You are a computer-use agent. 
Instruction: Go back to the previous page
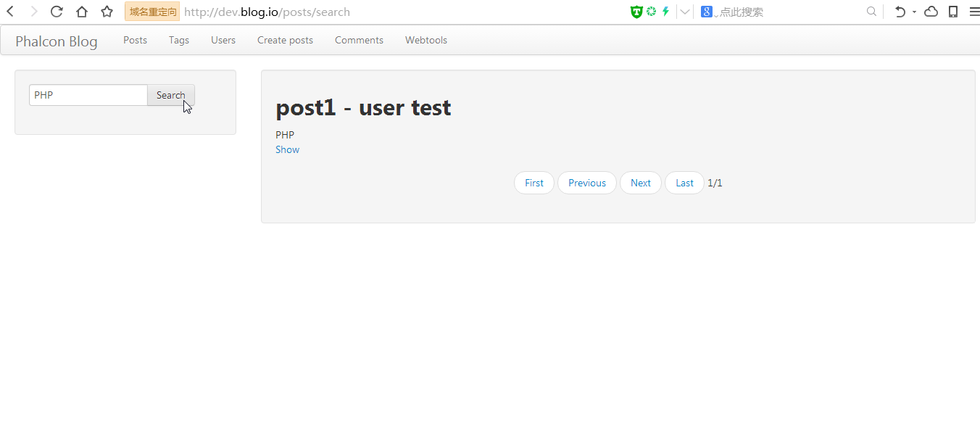[10, 12]
